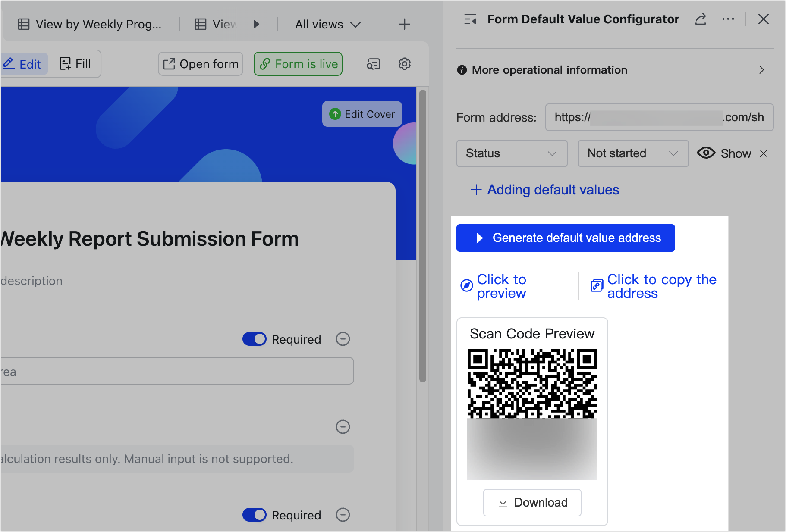The width and height of the screenshot is (786, 532).
Task: Open the three-dots more options menu
Action: (x=728, y=19)
